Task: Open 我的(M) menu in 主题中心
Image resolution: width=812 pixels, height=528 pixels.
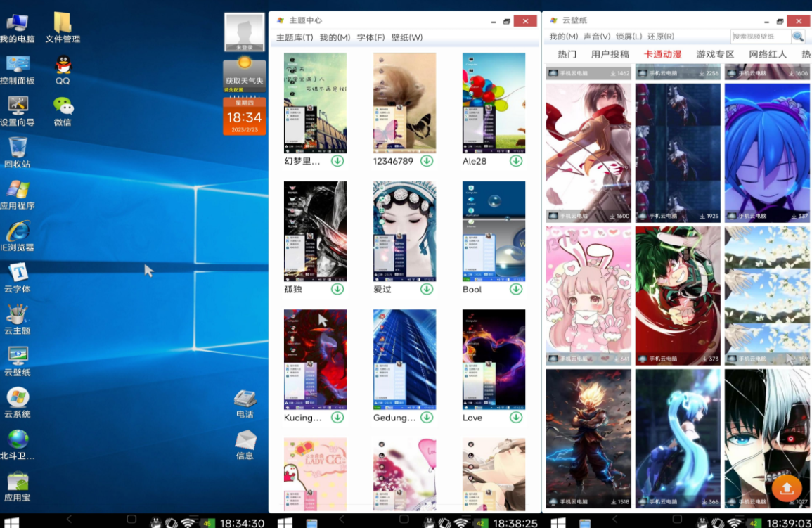Action: (335, 38)
